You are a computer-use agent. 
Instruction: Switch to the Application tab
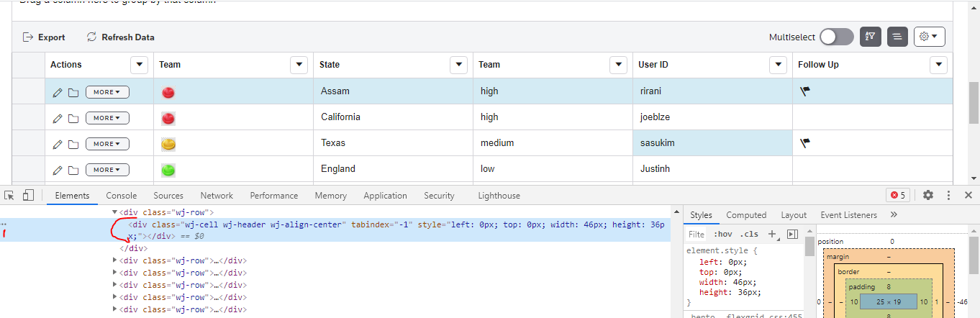385,196
